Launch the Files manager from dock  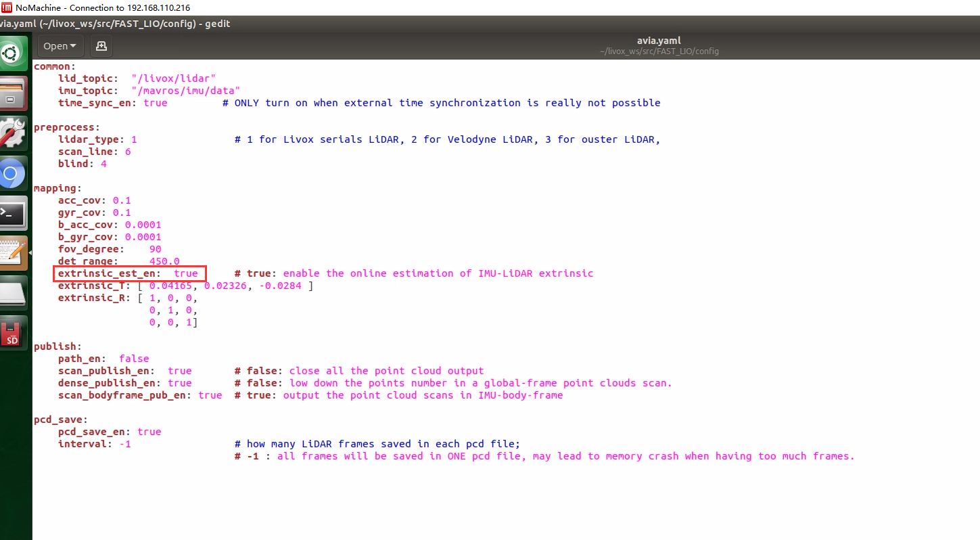point(14,93)
